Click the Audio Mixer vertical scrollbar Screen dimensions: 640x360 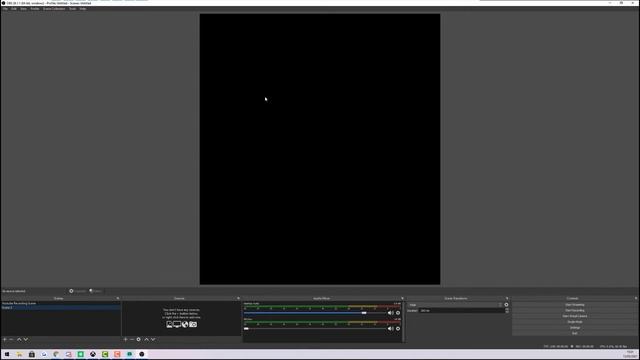[403, 322]
